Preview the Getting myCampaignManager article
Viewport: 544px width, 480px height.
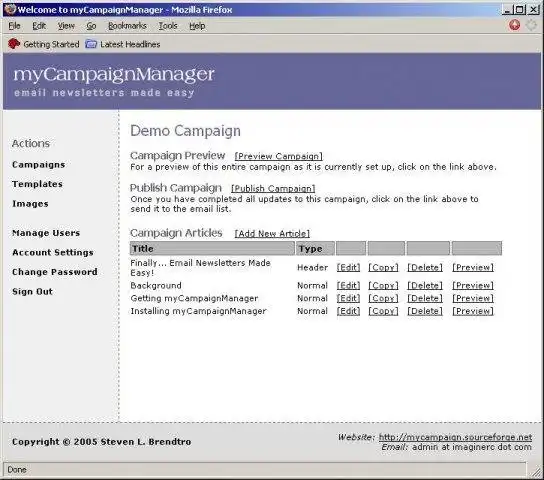tap(473, 298)
